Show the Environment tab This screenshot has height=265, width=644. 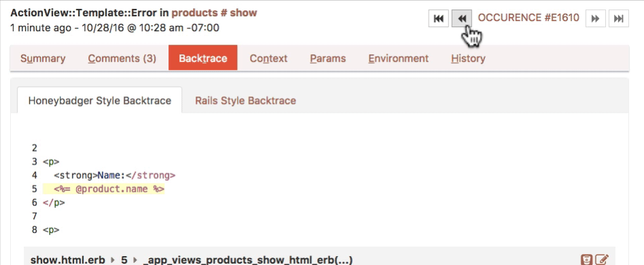398,58
